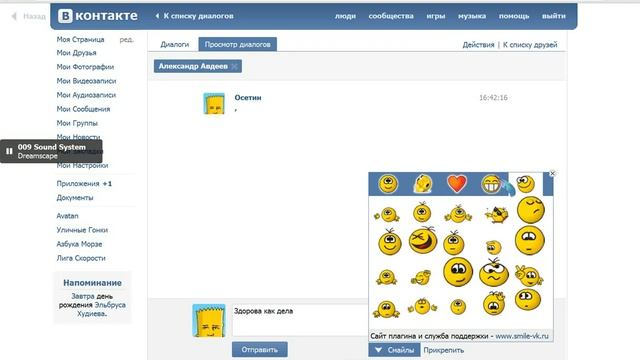This screenshot has height=360, width=640.
Task: Go to К списку друзей
Action: coord(530,45)
